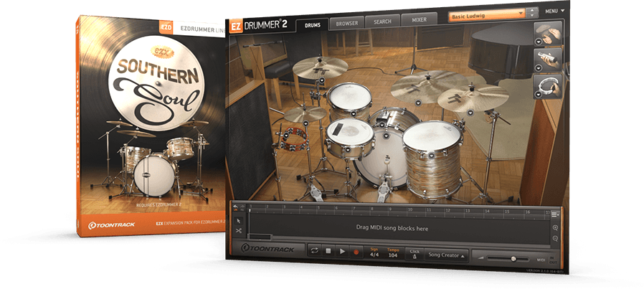
Task: Select the pointer arrow tool in song track
Action: coord(238,222)
